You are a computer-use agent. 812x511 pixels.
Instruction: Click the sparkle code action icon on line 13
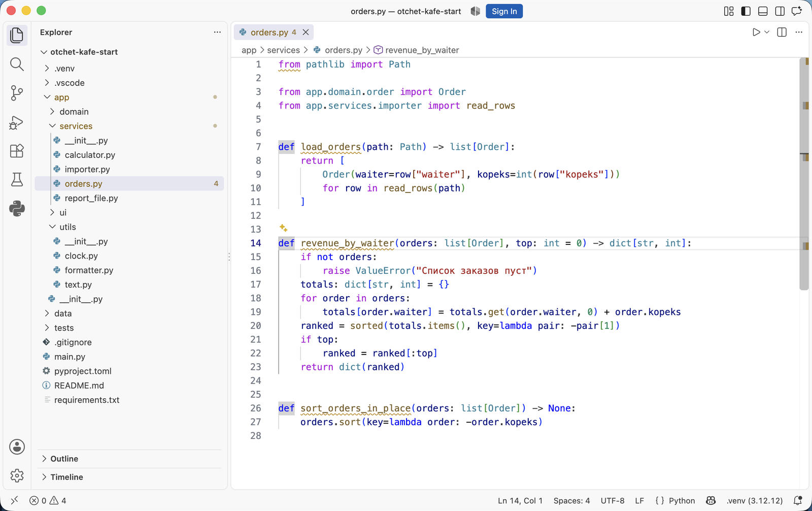click(283, 228)
